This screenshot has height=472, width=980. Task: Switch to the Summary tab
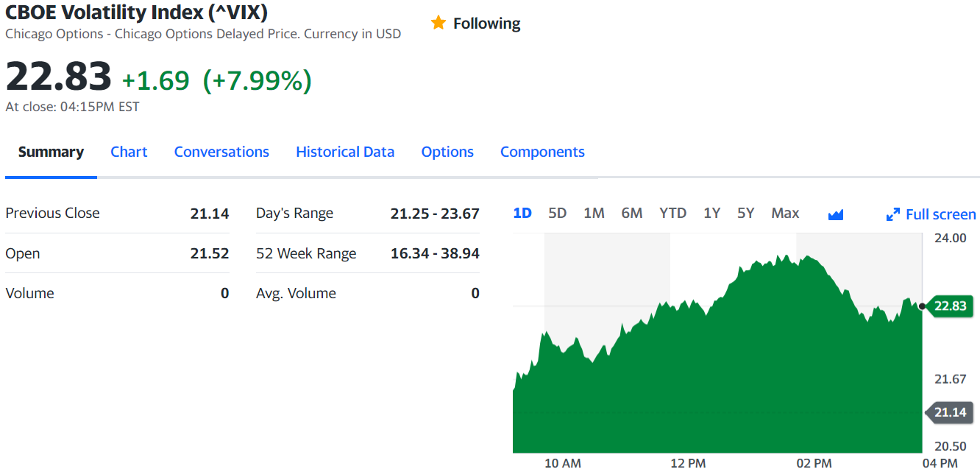pos(51,152)
